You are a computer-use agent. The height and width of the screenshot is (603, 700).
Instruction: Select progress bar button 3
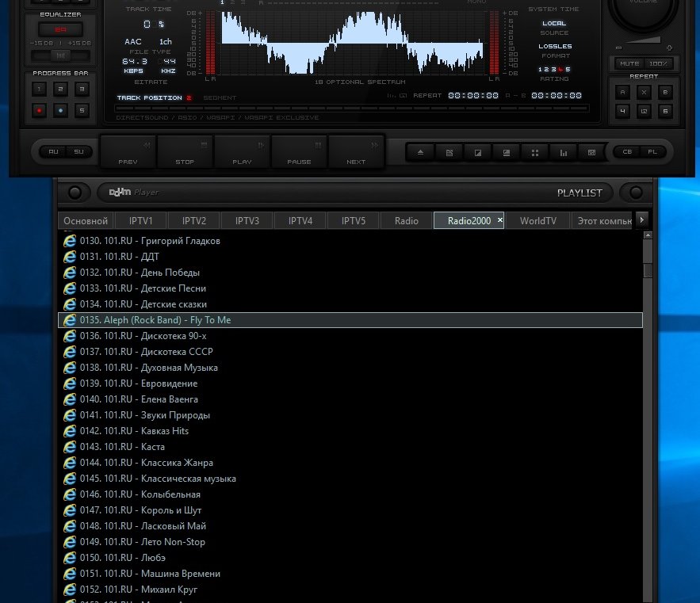(x=82, y=89)
